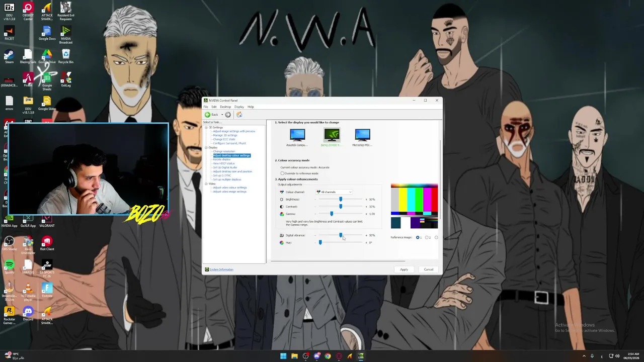Open ExitLag desktop shortcut
This screenshot has width=644, height=362.
click(66, 79)
